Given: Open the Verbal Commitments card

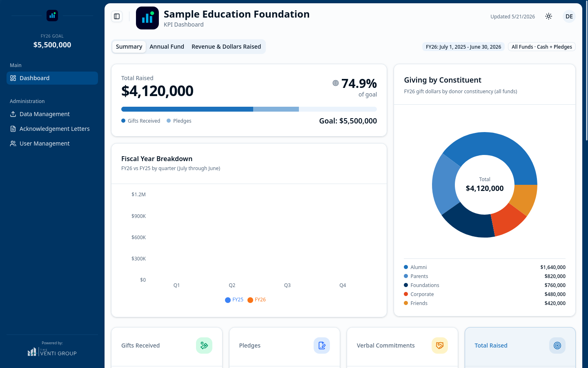Looking at the screenshot, I should [x=402, y=347].
